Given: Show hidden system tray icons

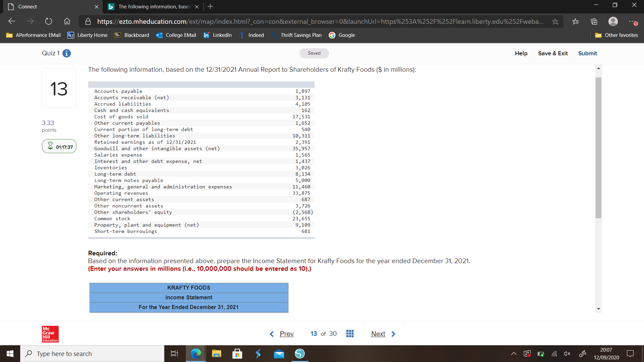Looking at the screenshot, I should click(x=514, y=354).
